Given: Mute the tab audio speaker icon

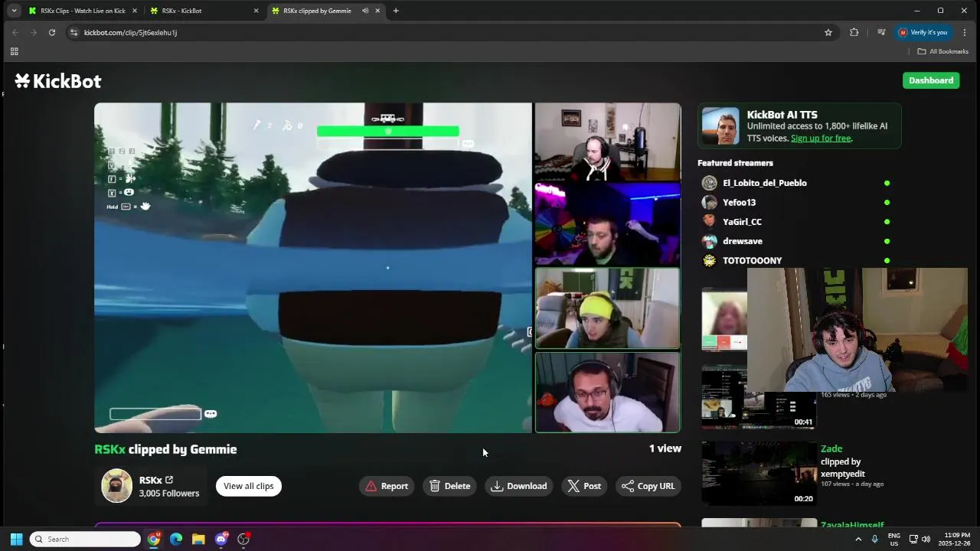Looking at the screenshot, I should click(x=365, y=11).
